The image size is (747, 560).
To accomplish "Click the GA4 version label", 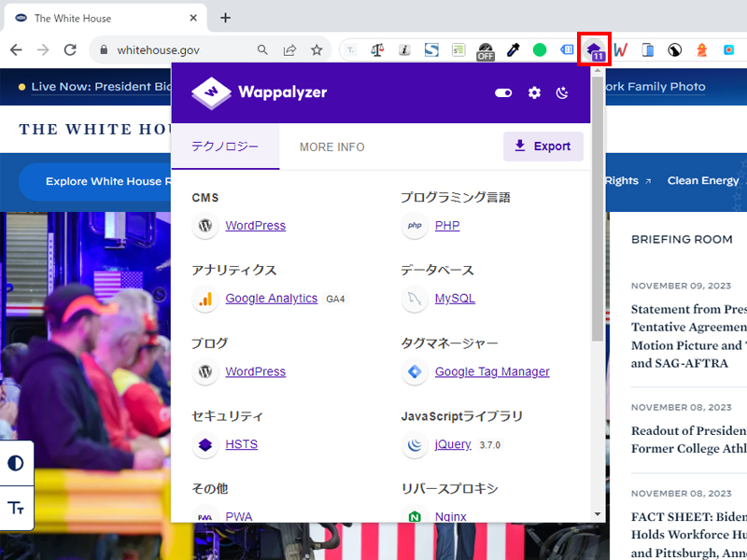I will point(335,299).
